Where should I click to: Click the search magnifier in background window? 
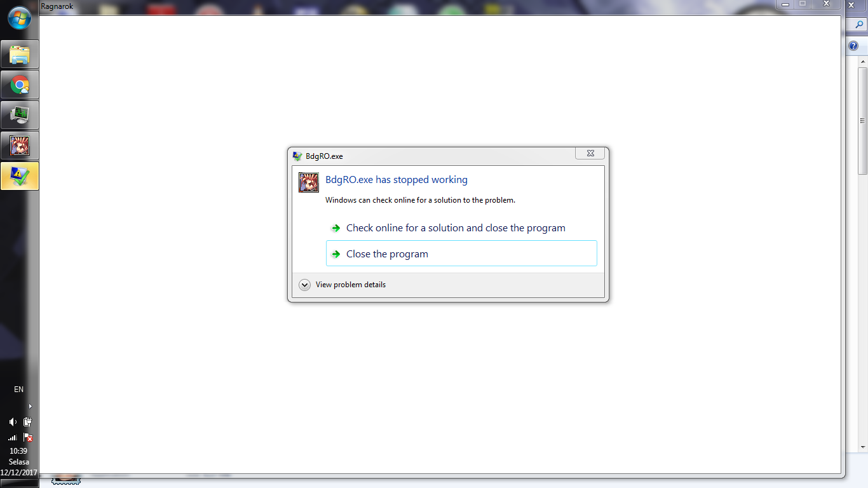[859, 25]
